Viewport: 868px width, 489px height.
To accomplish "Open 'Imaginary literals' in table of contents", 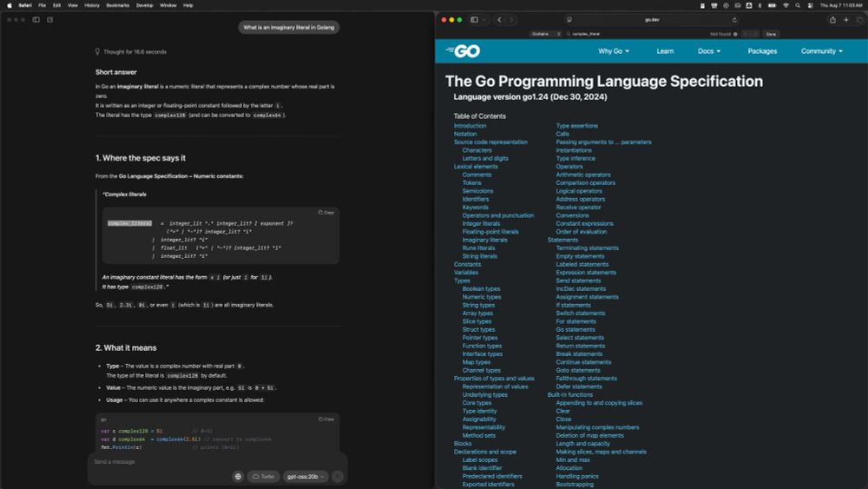I will click(x=485, y=240).
